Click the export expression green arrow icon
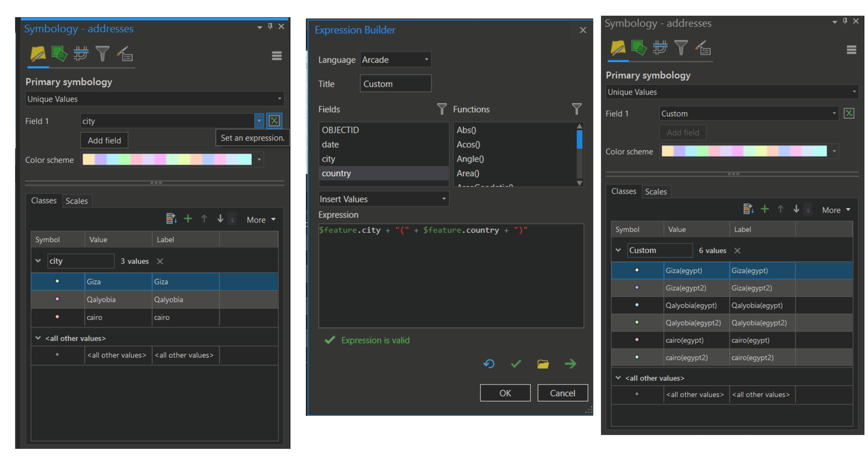The image size is (868, 456). pyautogui.click(x=570, y=363)
